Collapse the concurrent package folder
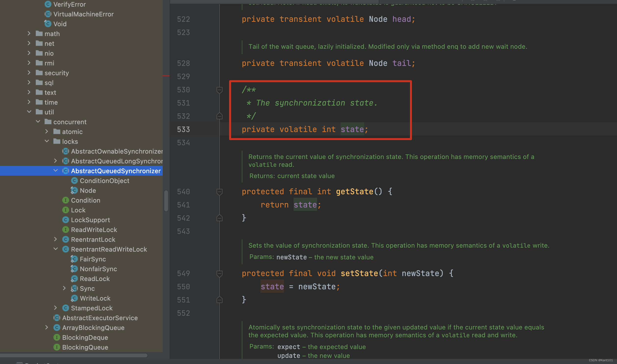Image resolution: width=617 pixels, height=364 pixels. pyautogui.click(x=38, y=122)
